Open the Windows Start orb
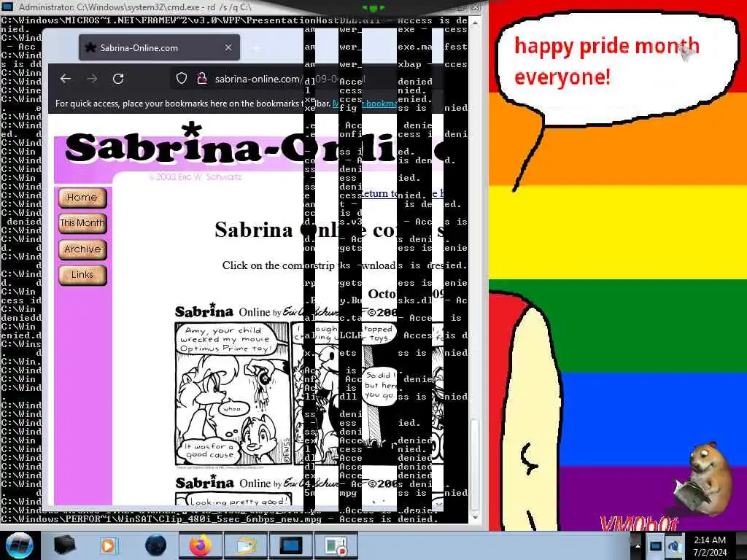Screen dimensions: 747x560 19,545
